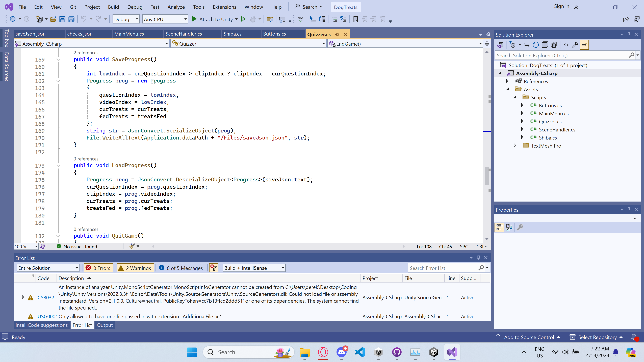The width and height of the screenshot is (644, 362).
Task: Toggle the 2 Warnings filter
Action: [135, 268]
